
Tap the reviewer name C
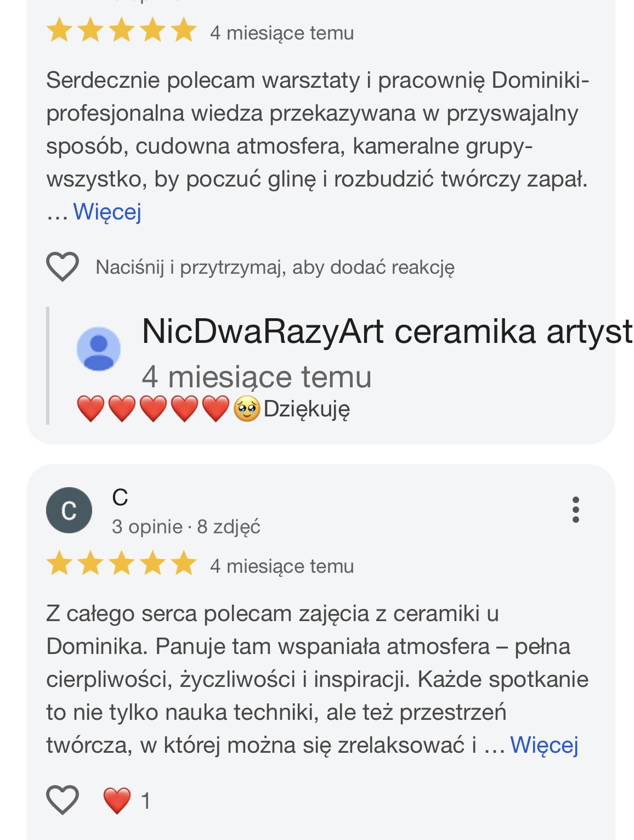120,498
